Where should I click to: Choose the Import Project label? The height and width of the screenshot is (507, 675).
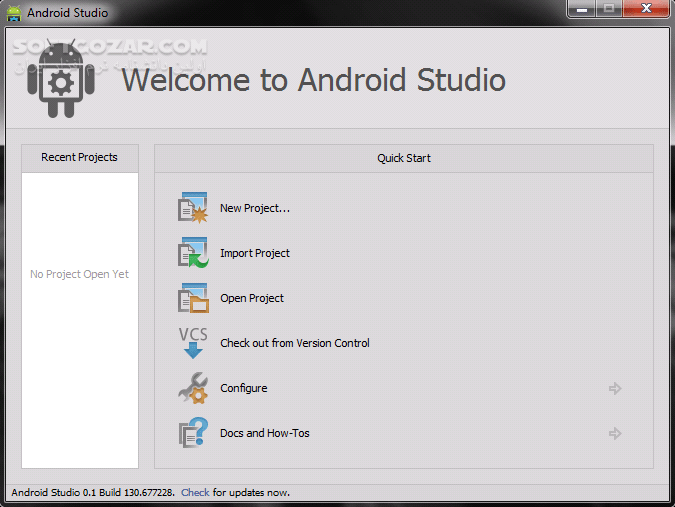click(255, 253)
